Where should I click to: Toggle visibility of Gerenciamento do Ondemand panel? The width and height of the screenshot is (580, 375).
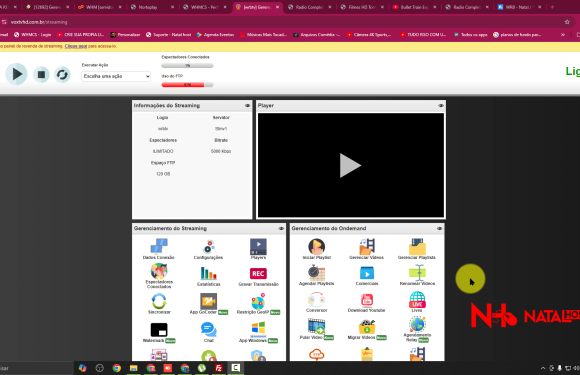pos(439,229)
